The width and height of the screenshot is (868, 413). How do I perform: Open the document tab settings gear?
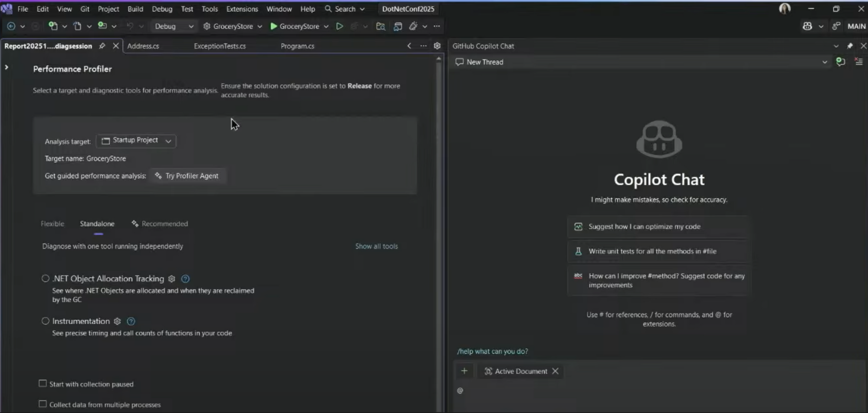[x=437, y=46]
